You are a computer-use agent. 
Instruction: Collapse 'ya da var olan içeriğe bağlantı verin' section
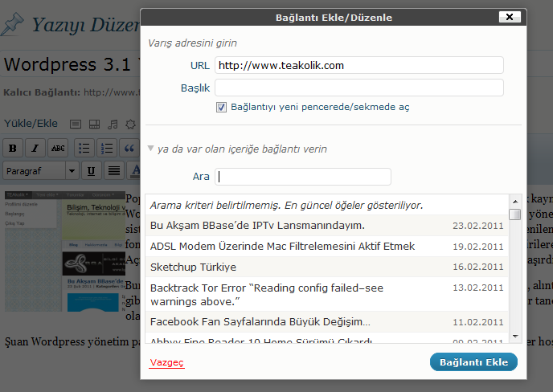coord(150,149)
